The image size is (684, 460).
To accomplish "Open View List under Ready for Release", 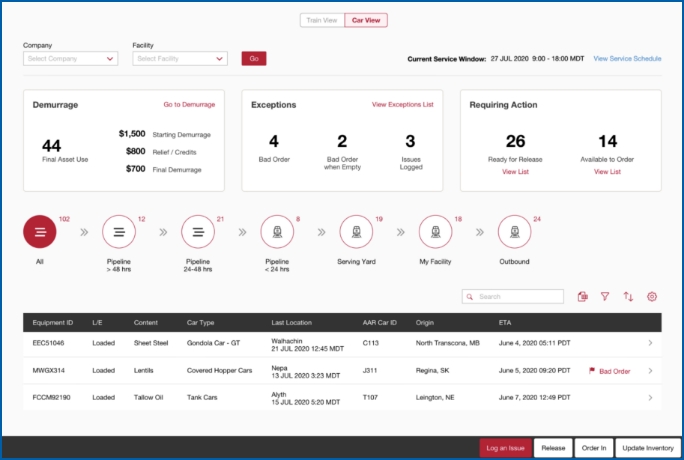I will [x=515, y=172].
